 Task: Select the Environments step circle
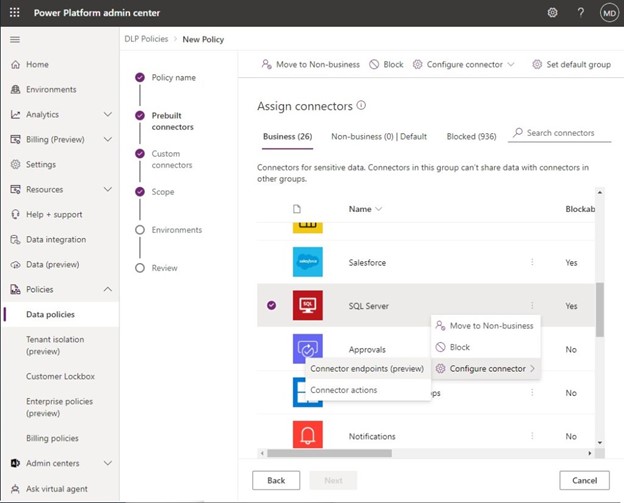140,230
